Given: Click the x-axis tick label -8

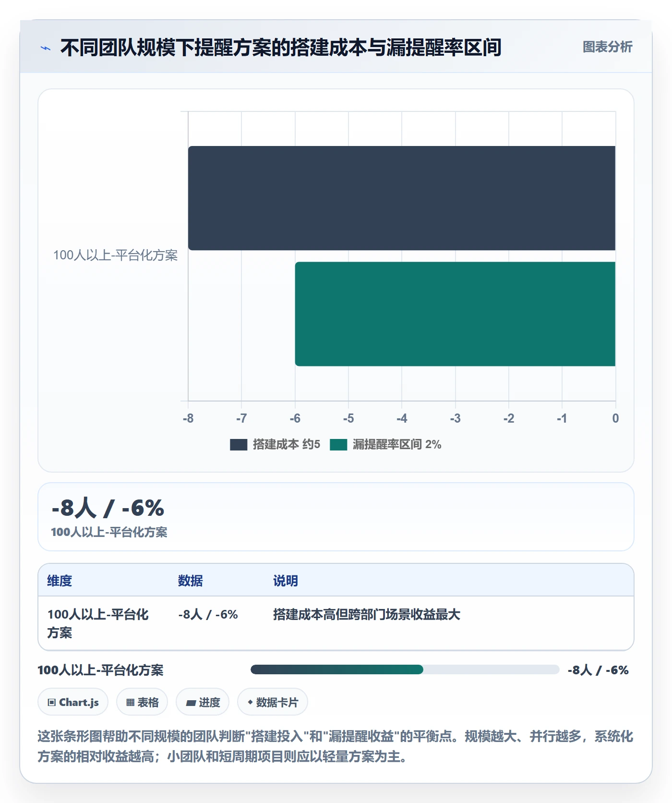Looking at the screenshot, I should 188,418.
